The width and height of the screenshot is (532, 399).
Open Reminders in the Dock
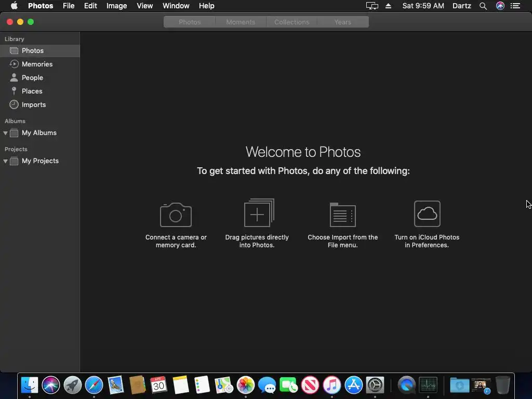point(202,385)
